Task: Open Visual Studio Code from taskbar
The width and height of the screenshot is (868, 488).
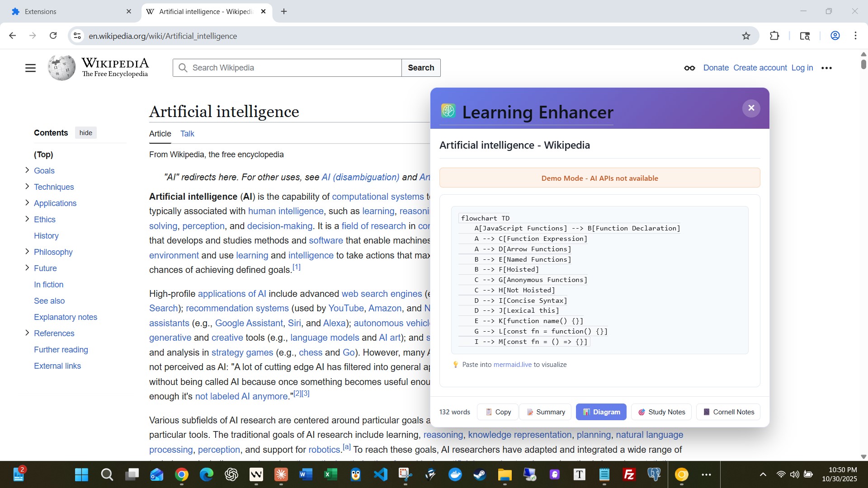Action: (380, 474)
